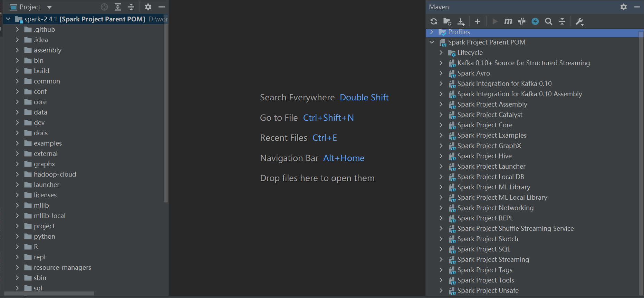
Task: Expand Spark Project Tools module
Action: 441,280
